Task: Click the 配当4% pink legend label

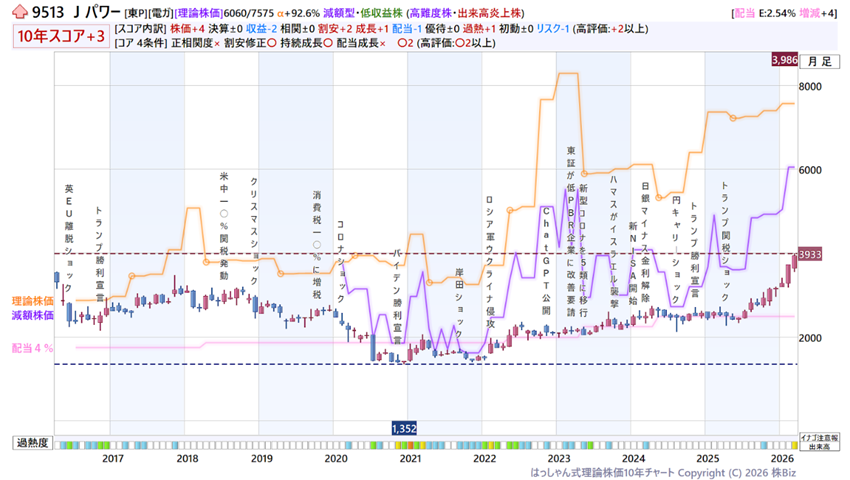Action: click(x=32, y=348)
